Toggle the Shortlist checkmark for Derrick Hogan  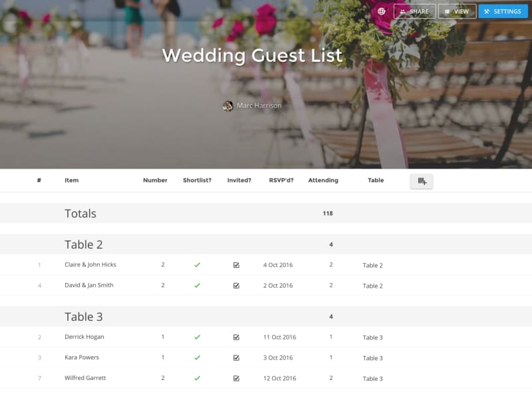pyautogui.click(x=197, y=338)
